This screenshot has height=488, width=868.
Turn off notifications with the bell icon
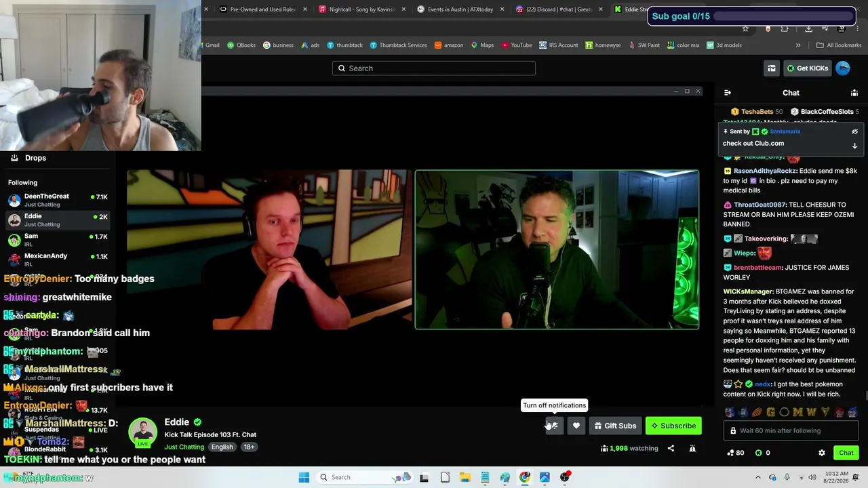pyautogui.click(x=554, y=426)
